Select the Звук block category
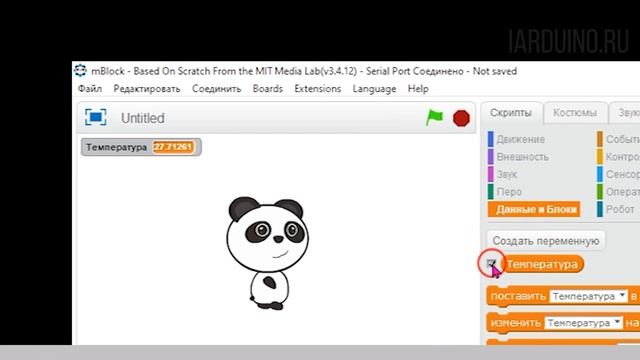Screen dimensions: 640x360 point(503,174)
